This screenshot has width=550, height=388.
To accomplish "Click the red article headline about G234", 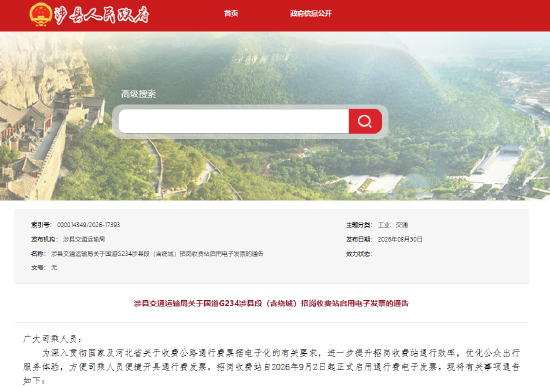I will coord(271,303).
